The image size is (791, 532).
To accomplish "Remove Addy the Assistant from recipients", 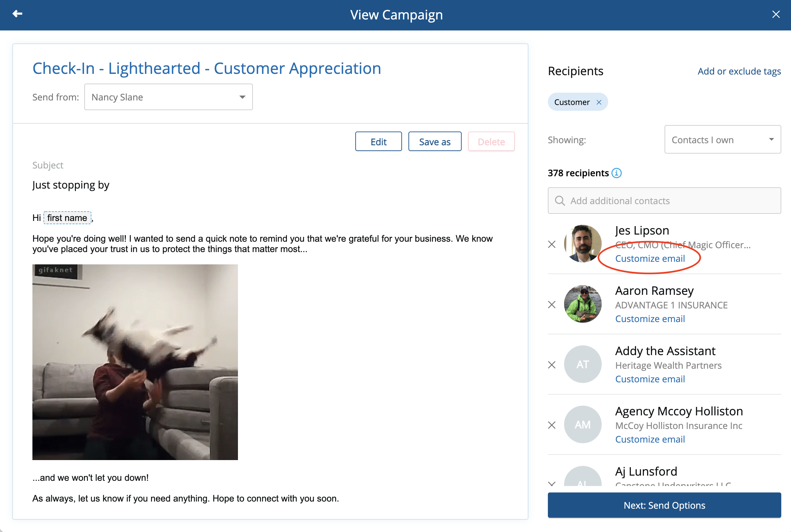I will [x=552, y=365].
